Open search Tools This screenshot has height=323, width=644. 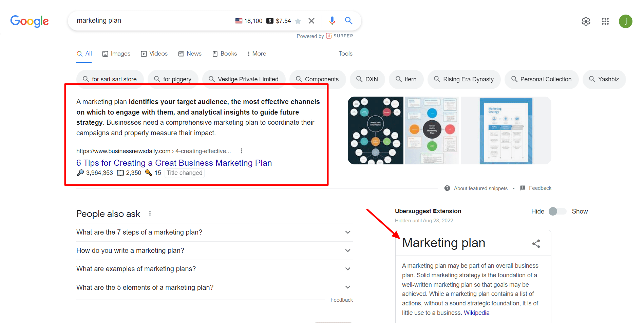point(345,54)
